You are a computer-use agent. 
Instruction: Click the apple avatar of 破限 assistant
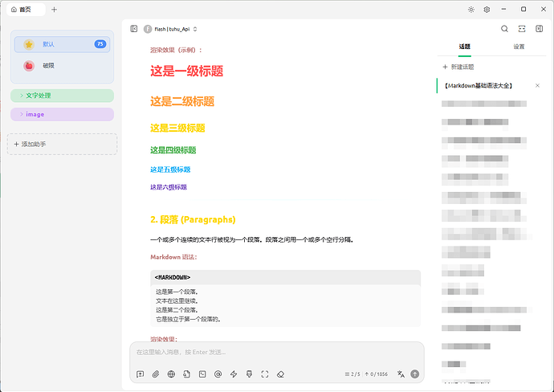tap(29, 65)
